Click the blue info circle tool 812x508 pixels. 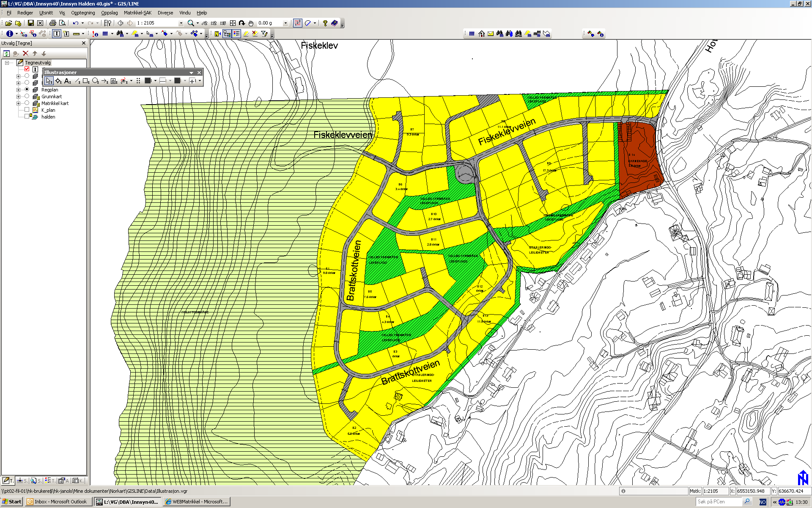(10, 33)
